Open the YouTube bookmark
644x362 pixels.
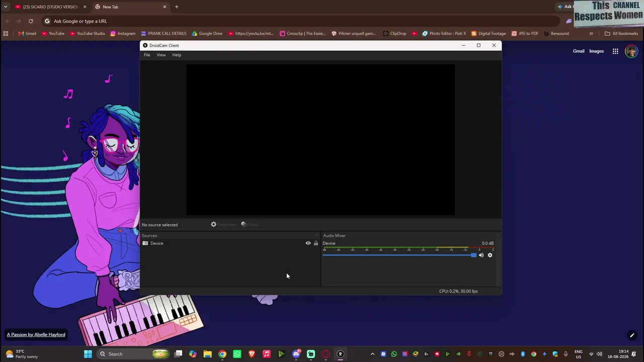[x=53, y=34]
